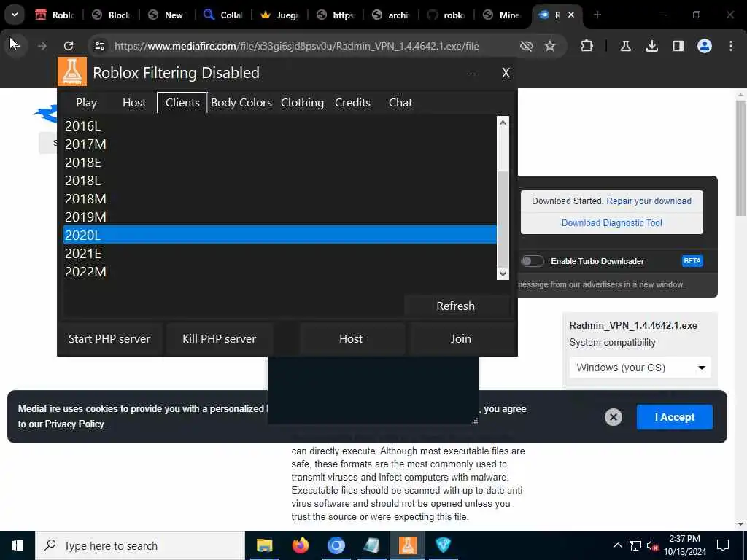The height and width of the screenshot is (560, 747).
Task: Click the web page vertical scrollbar thumb
Action: [740, 157]
